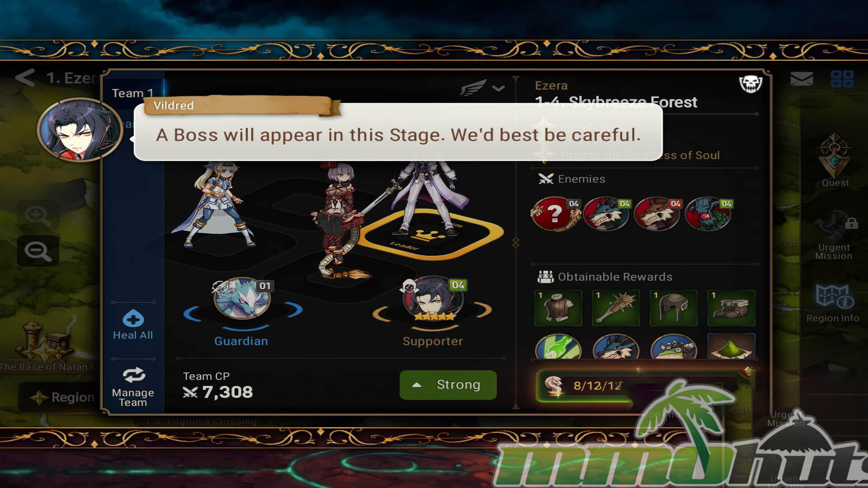This screenshot has height=488, width=868.
Task: Open the mail envelope icon
Action: tap(802, 80)
